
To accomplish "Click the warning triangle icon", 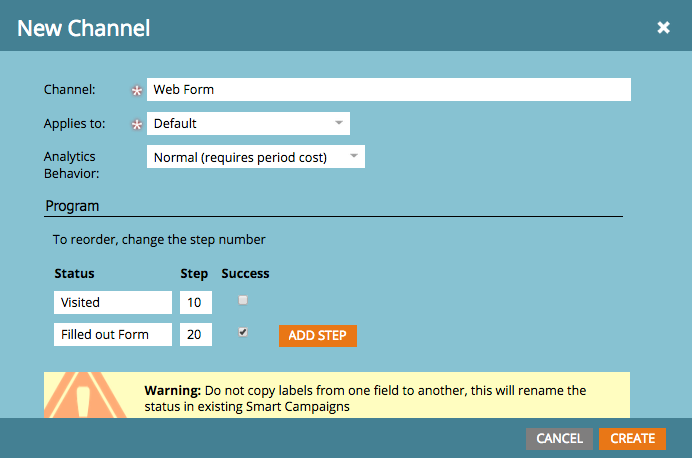I will (85, 395).
